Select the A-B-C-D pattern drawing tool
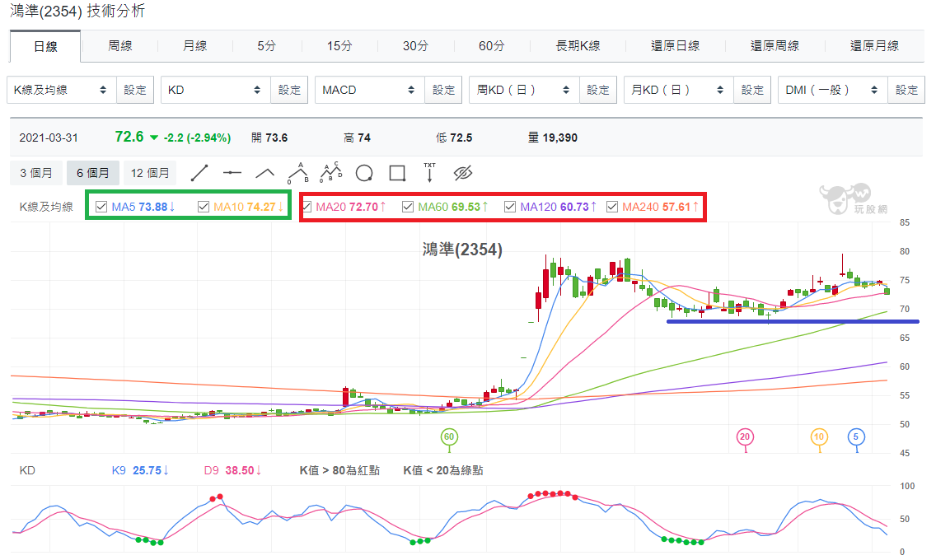 click(330, 172)
